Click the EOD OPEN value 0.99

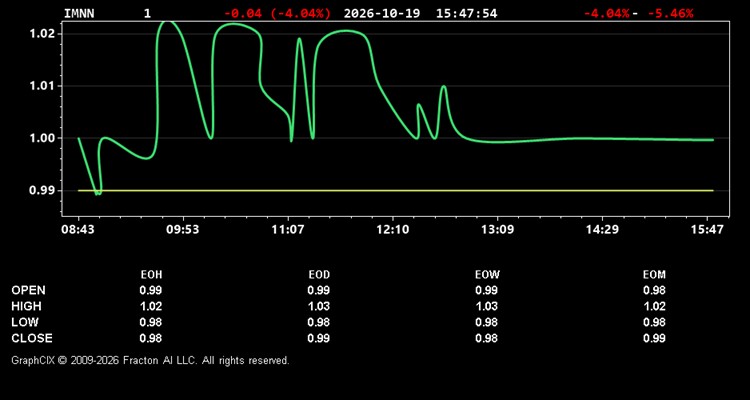click(319, 290)
